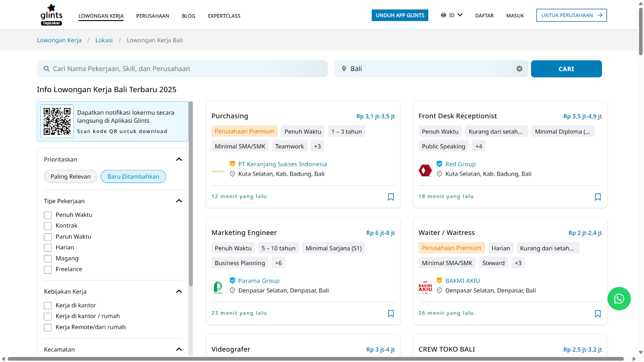Bookmark the Purchasing job listing

click(x=391, y=197)
